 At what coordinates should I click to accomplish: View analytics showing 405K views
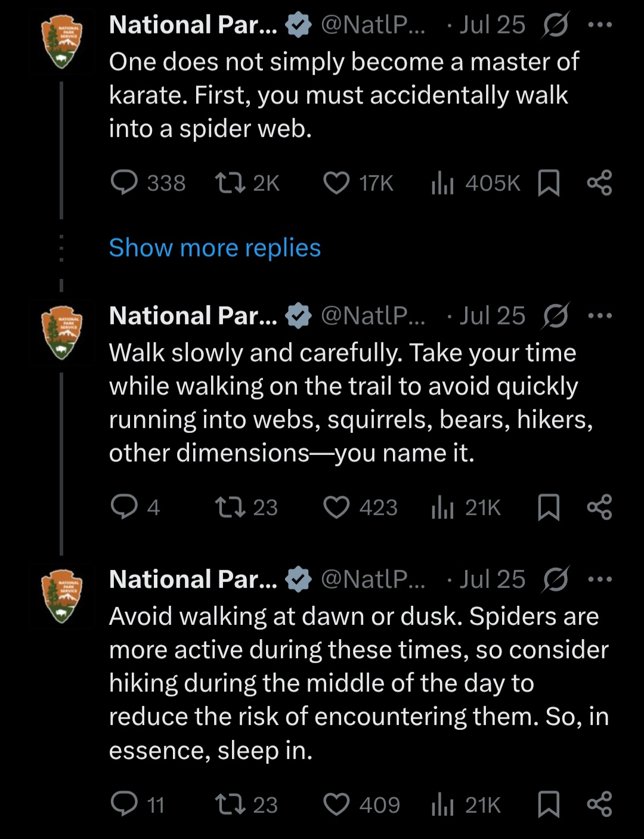[475, 183]
